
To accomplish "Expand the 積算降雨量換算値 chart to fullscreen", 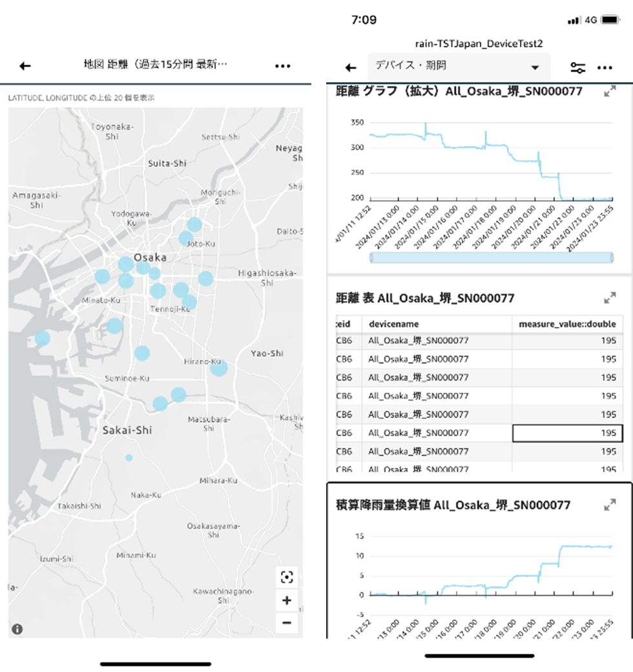I will pos(609,505).
